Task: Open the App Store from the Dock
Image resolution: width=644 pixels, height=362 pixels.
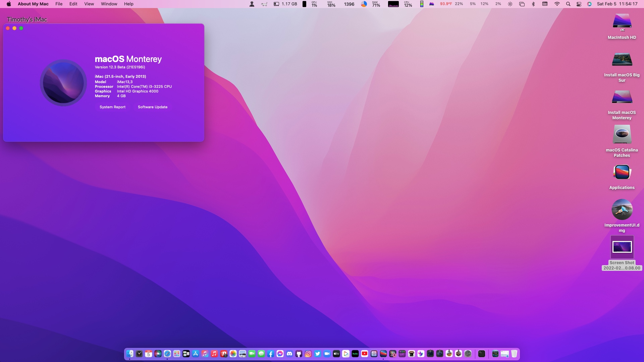Action: 196,354
